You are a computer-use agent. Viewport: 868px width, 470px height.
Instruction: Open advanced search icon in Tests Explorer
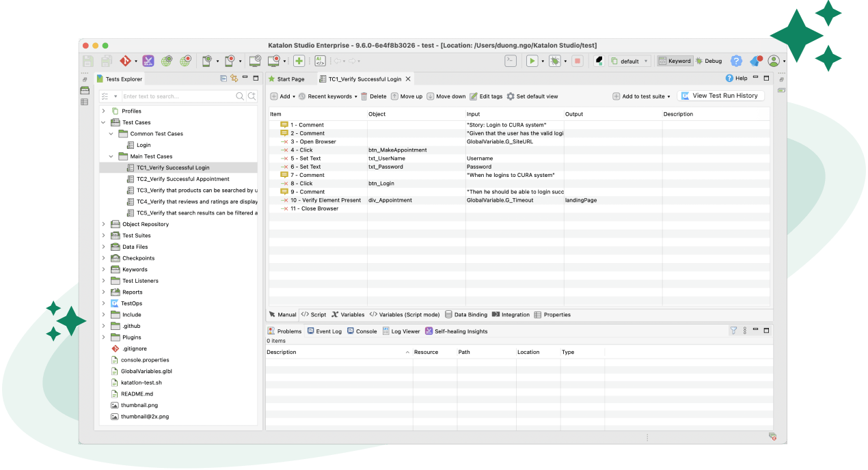(252, 96)
